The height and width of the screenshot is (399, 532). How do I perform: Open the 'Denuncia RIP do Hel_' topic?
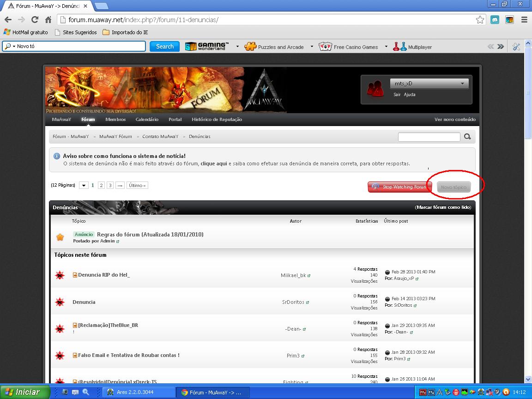point(104,275)
